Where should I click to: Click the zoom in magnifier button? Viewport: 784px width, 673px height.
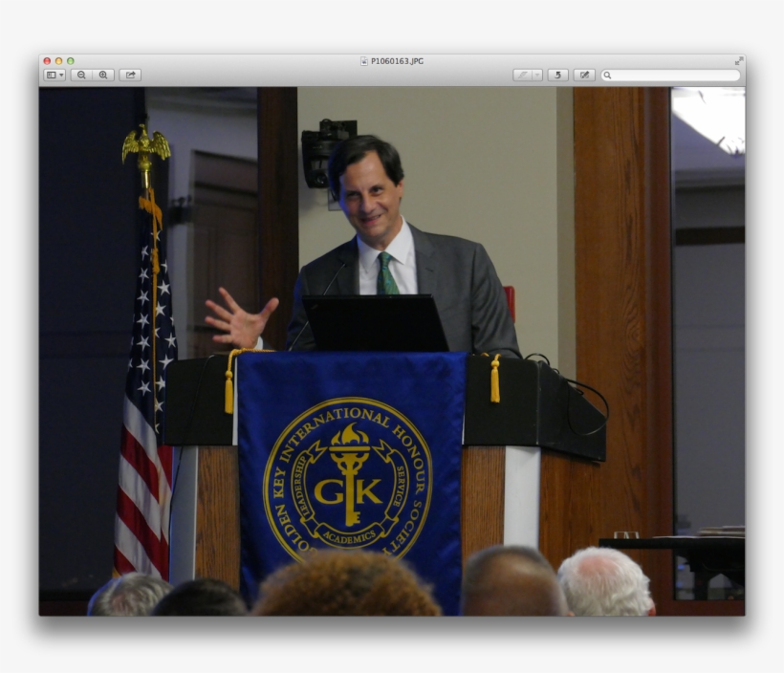[103, 75]
